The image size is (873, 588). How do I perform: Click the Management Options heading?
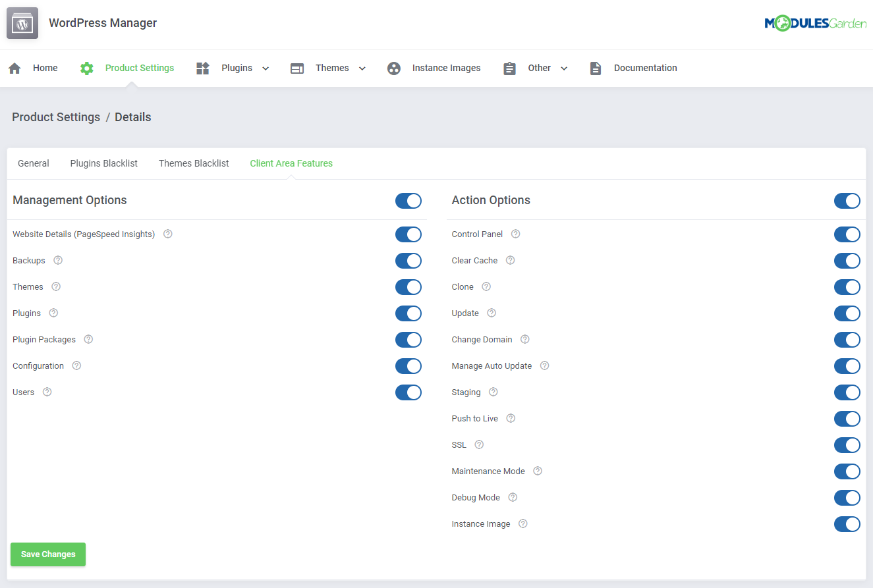(70, 200)
